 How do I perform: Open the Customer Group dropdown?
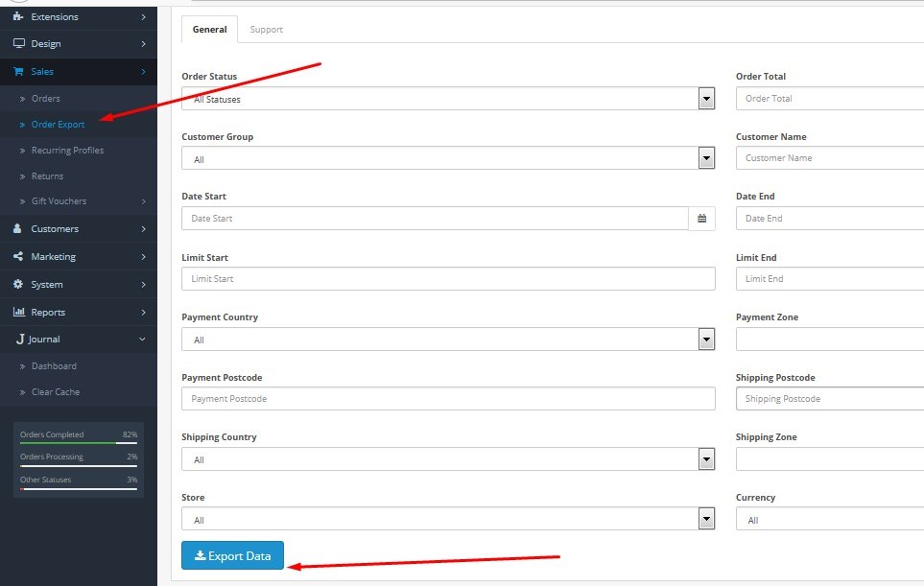coord(448,158)
